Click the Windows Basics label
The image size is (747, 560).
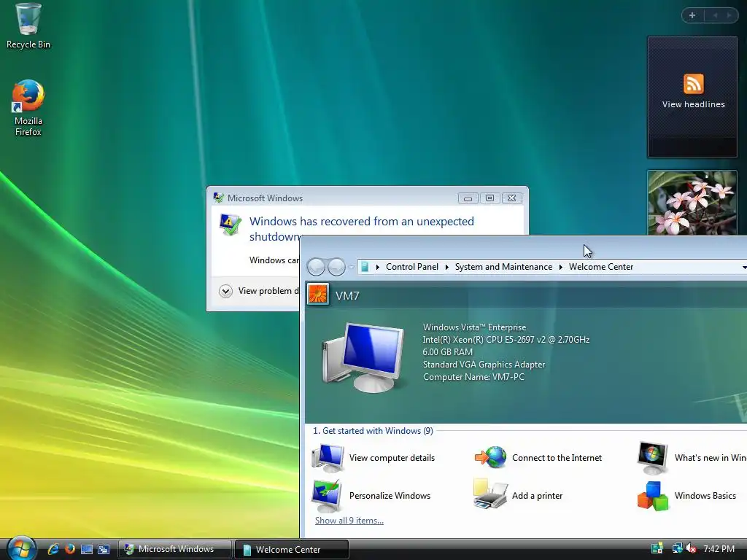coord(705,496)
